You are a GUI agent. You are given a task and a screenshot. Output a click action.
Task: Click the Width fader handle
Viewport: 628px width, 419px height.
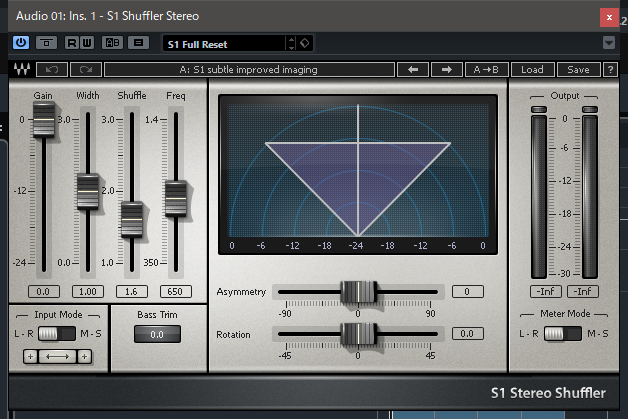pyautogui.click(x=88, y=191)
